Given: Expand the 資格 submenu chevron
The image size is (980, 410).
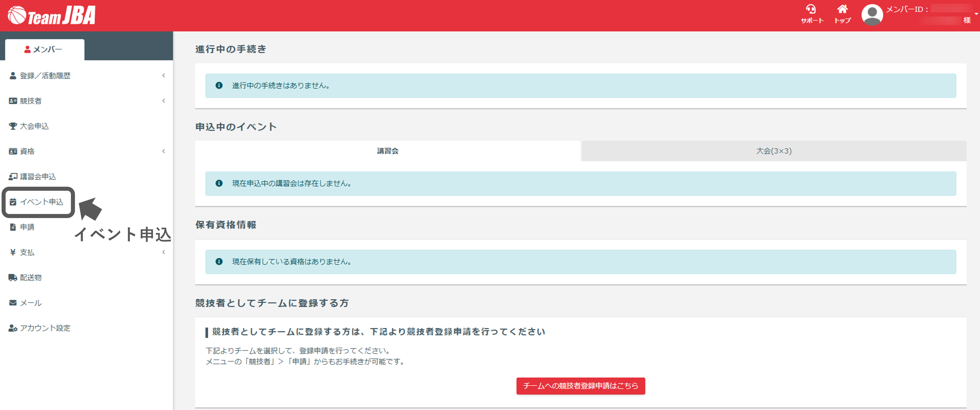Looking at the screenshot, I should pos(164,151).
